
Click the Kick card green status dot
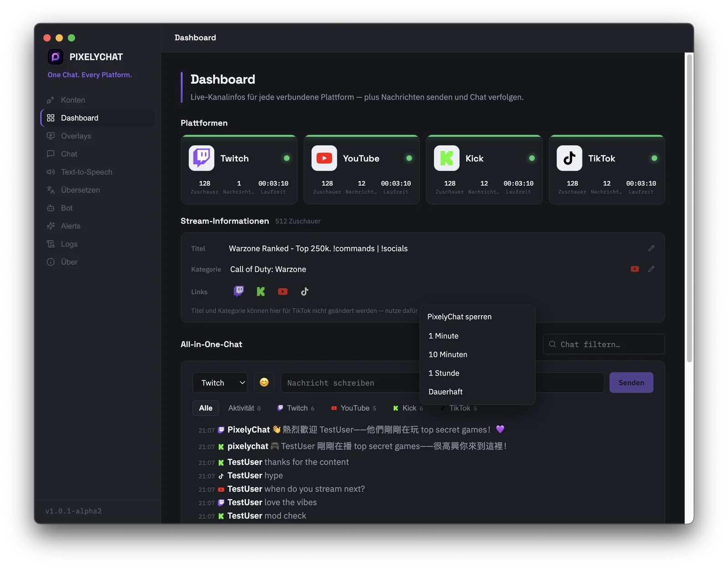point(532,158)
